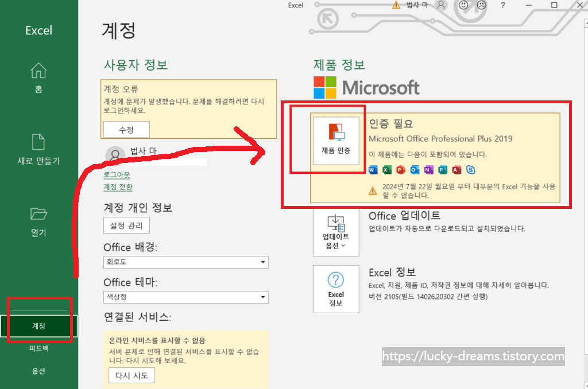
Task: Open the Office 테마 dropdown
Action: click(x=186, y=297)
